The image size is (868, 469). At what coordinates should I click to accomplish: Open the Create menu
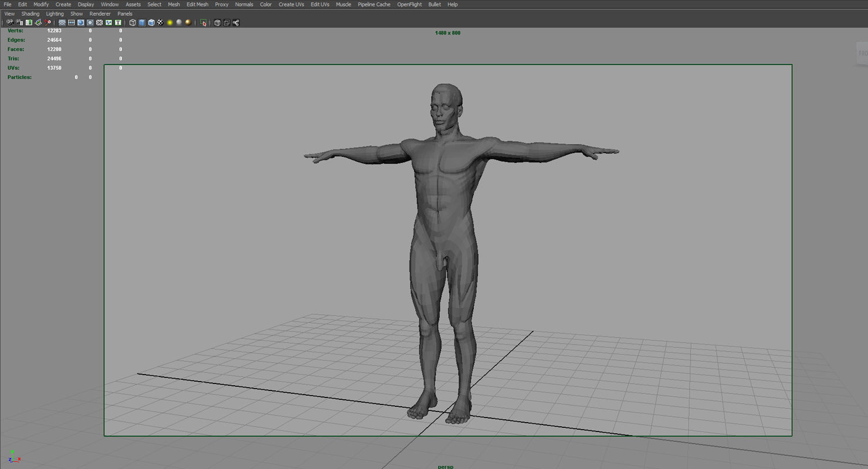63,4
